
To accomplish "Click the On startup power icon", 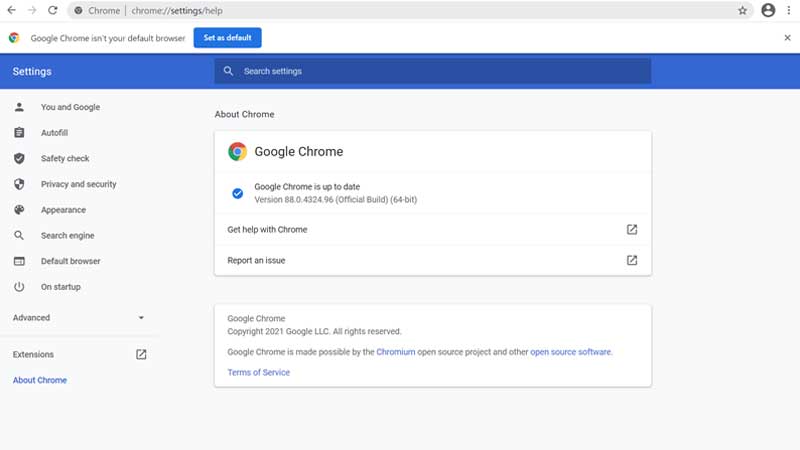I will (x=19, y=287).
